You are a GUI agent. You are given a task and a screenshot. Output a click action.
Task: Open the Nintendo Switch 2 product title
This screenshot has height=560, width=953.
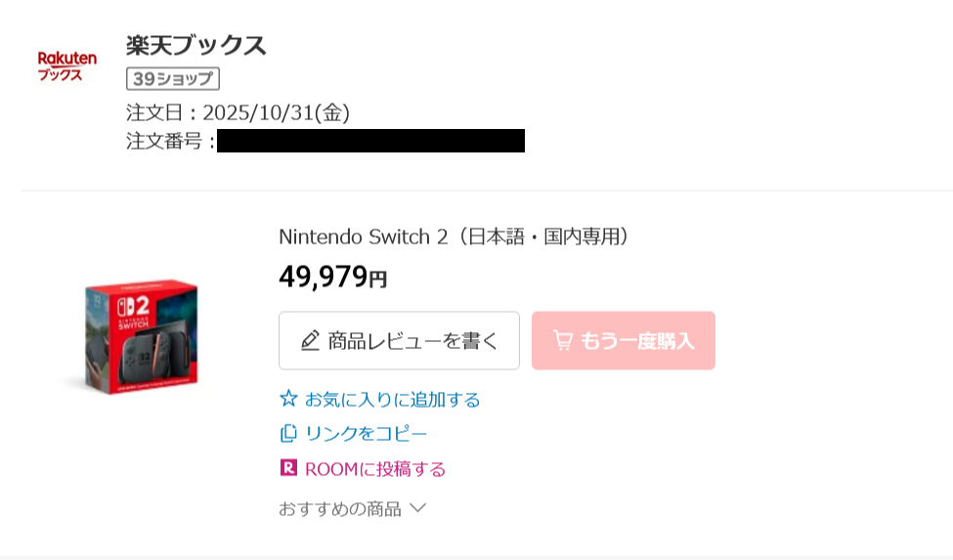(454, 237)
